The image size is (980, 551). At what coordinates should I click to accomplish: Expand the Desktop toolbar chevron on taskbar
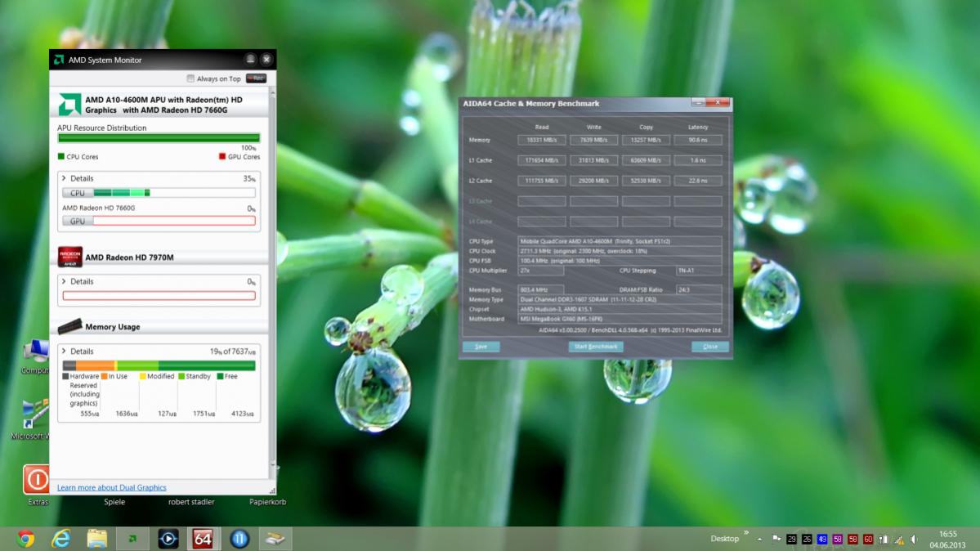click(746, 533)
